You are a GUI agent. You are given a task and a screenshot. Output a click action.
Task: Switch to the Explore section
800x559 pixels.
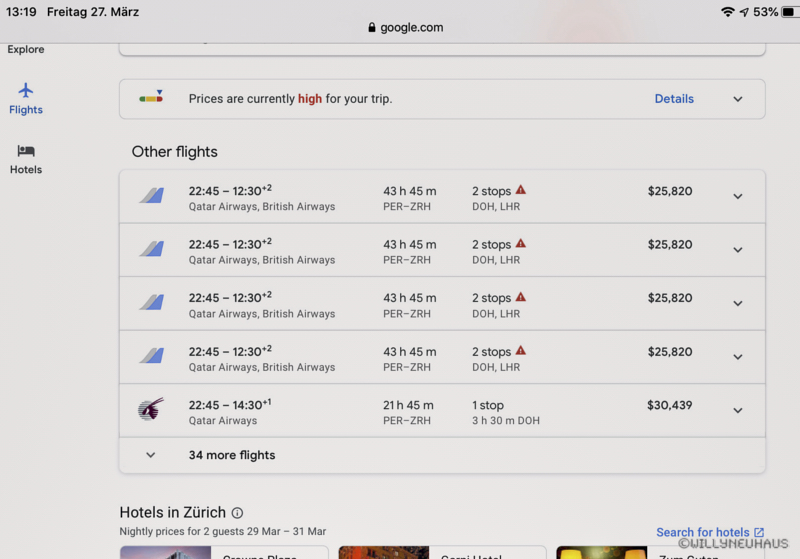26,49
